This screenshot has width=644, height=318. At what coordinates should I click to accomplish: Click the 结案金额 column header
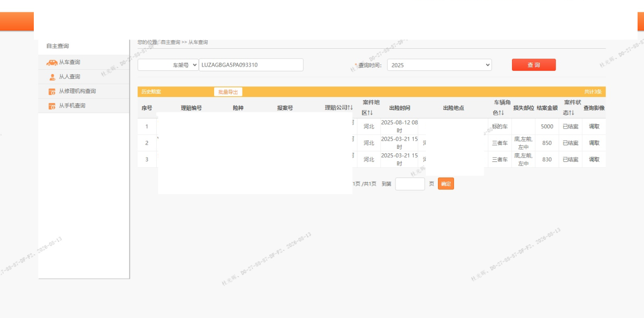click(547, 108)
